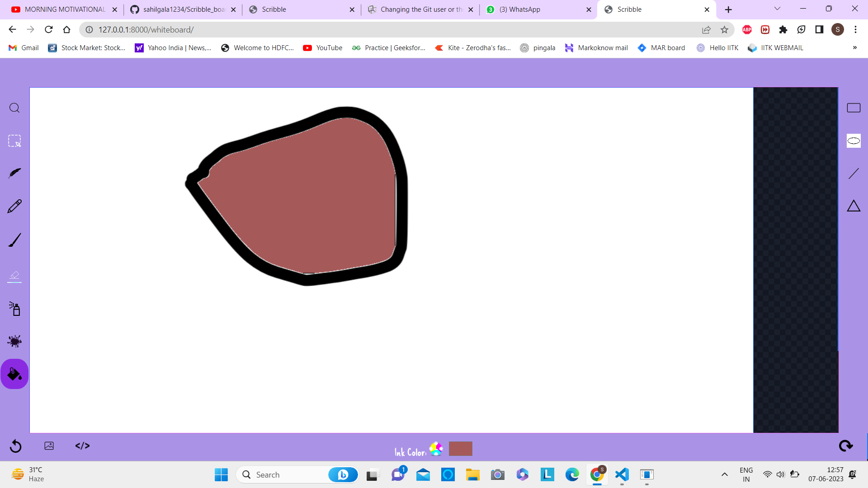The height and width of the screenshot is (488, 868).
Task: Pick the triangle shape tool
Action: click(x=854, y=206)
